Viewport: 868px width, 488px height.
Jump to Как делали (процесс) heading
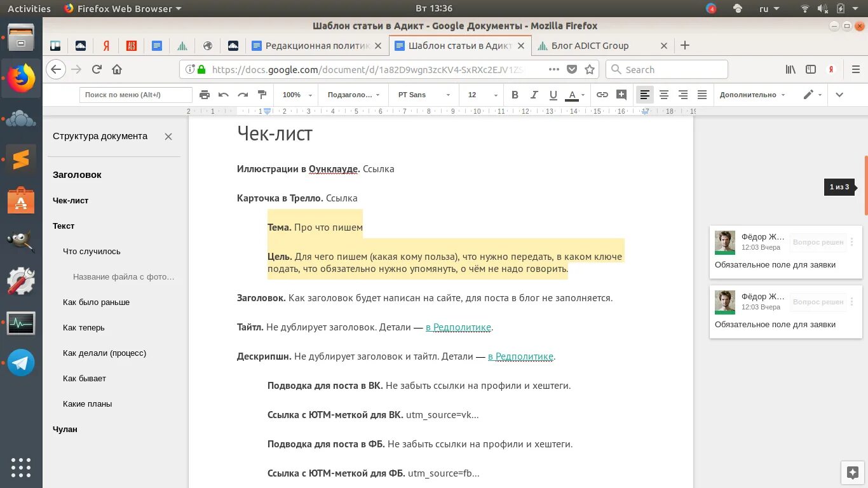pyautogui.click(x=104, y=353)
